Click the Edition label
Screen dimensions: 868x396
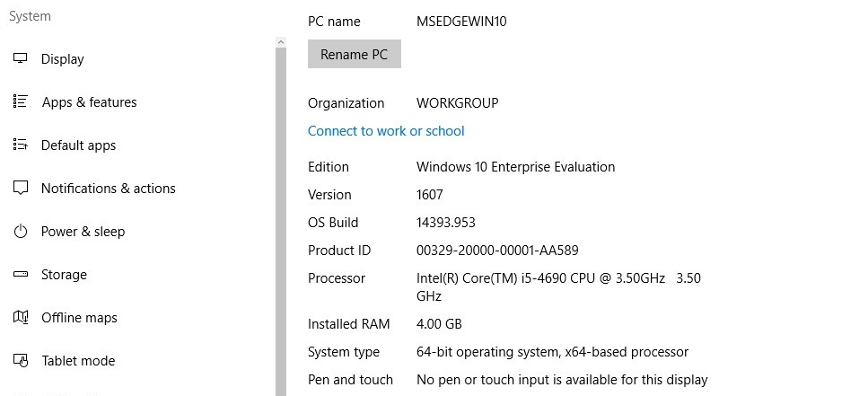click(x=329, y=167)
